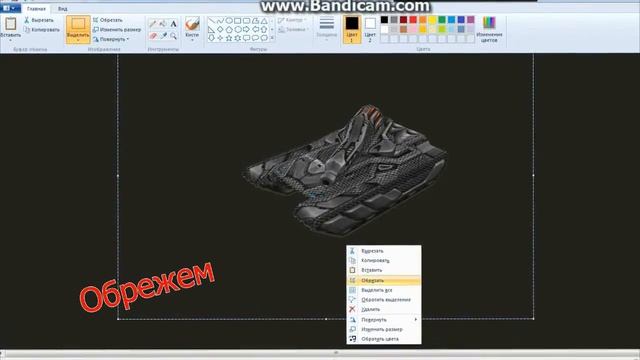Select the Eraser tool
This screenshot has width=640, height=360.
pyautogui.click(x=153, y=36)
